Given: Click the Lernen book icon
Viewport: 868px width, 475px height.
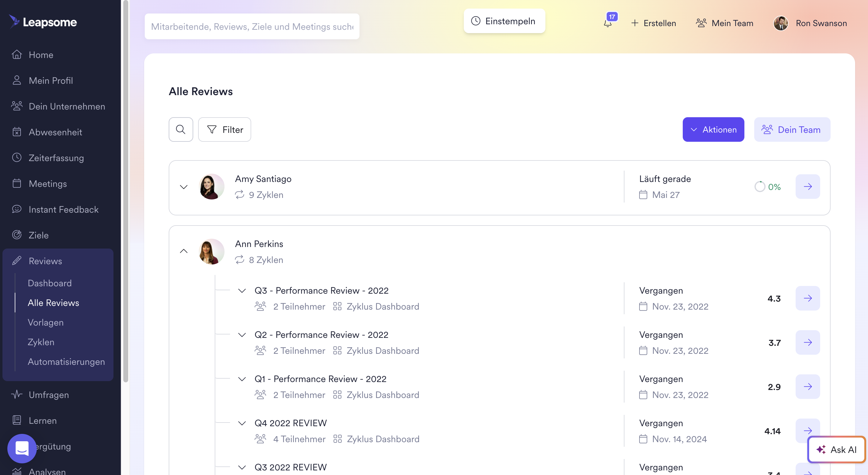Looking at the screenshot, I should [x=17, y=420].
